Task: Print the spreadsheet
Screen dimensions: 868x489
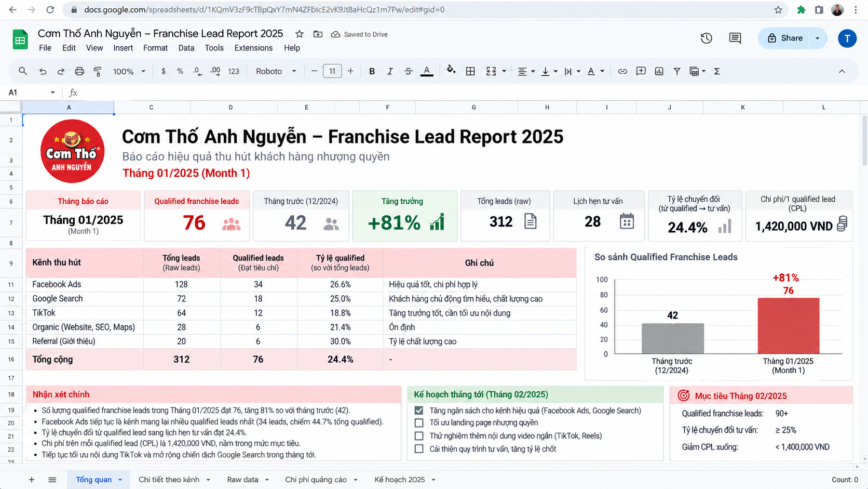Action: point(79,71)
